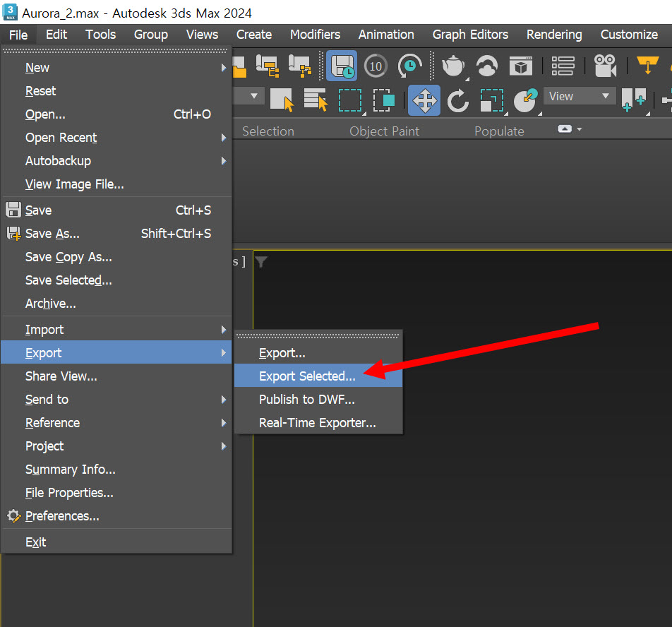Expand the Project submenu
The width and height of the screenshot is (672, 627).
coord(116,446)
